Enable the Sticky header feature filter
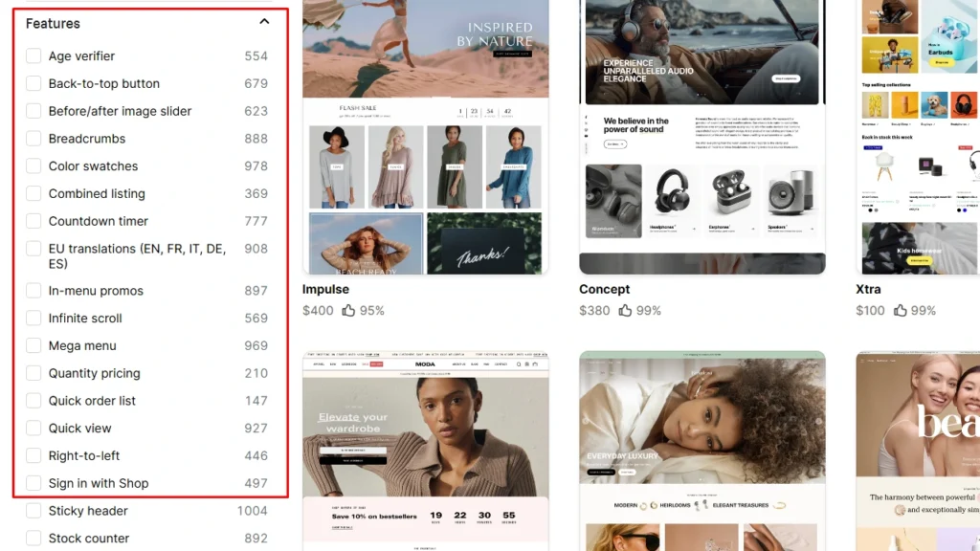Screen dimensions: 980x551 point(34,511)
